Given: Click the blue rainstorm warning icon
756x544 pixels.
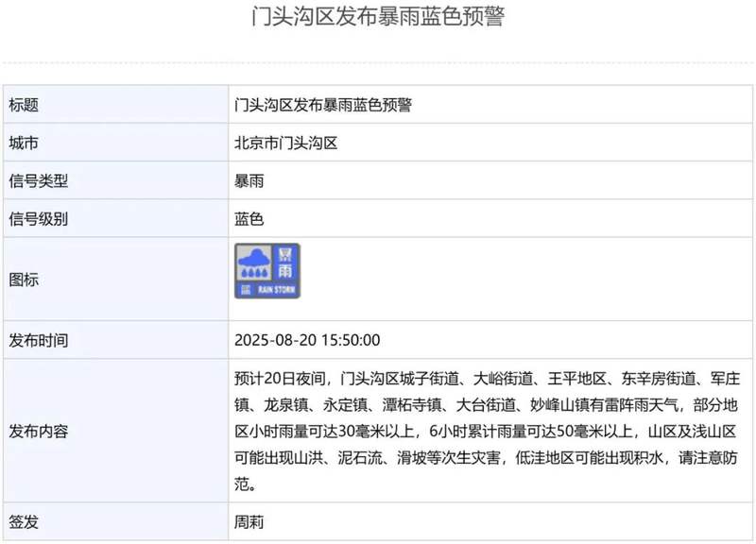Looking at the screenshot, I should pyautogui.click(x=267, y=271).
